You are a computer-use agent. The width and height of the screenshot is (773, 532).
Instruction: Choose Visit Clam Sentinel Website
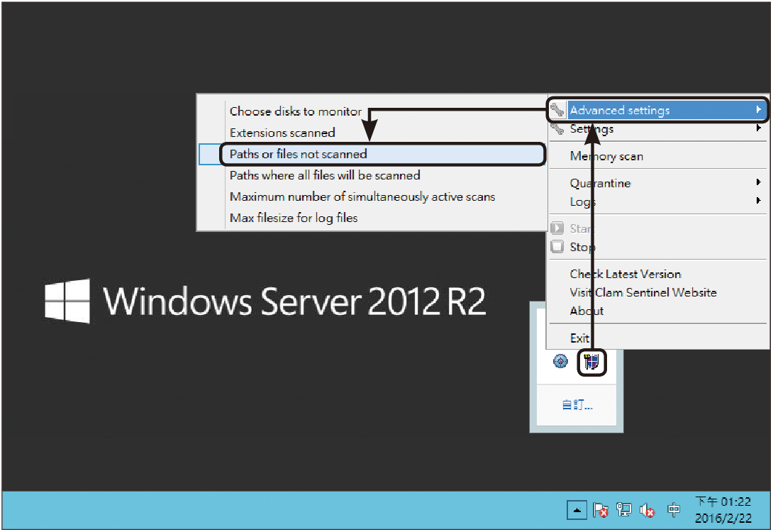click(x=658, y=292)
